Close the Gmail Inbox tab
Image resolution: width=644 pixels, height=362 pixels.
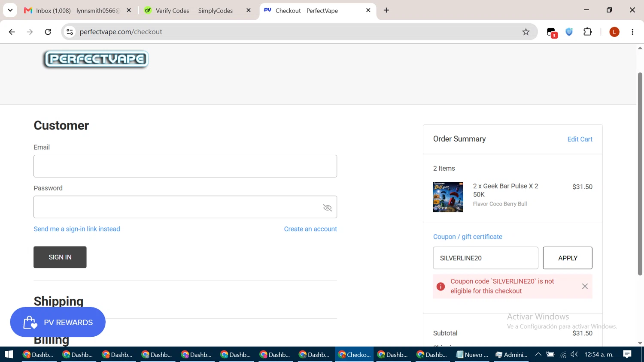[128, 10]
